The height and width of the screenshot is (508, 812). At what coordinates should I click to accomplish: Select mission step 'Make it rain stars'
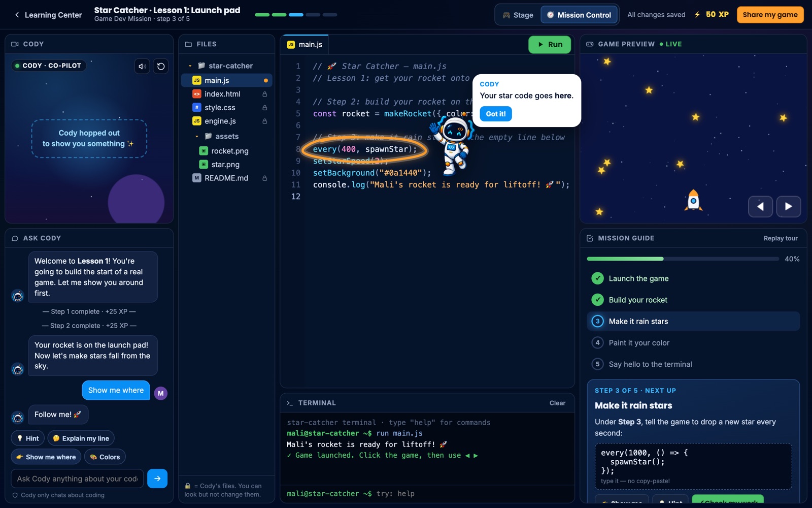[693, 321]
